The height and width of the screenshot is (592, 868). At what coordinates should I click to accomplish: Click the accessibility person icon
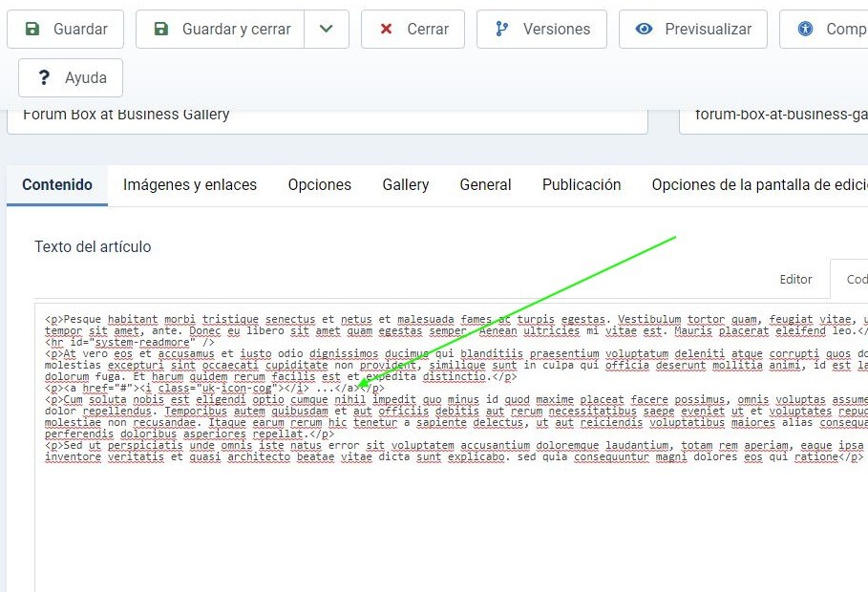(x=805, y=29)
